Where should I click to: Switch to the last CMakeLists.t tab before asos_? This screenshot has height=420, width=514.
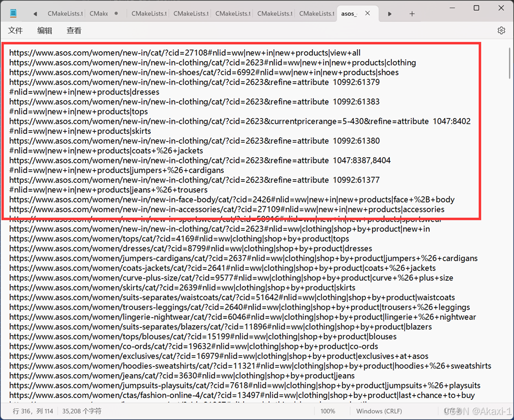(x=317, y=14)
